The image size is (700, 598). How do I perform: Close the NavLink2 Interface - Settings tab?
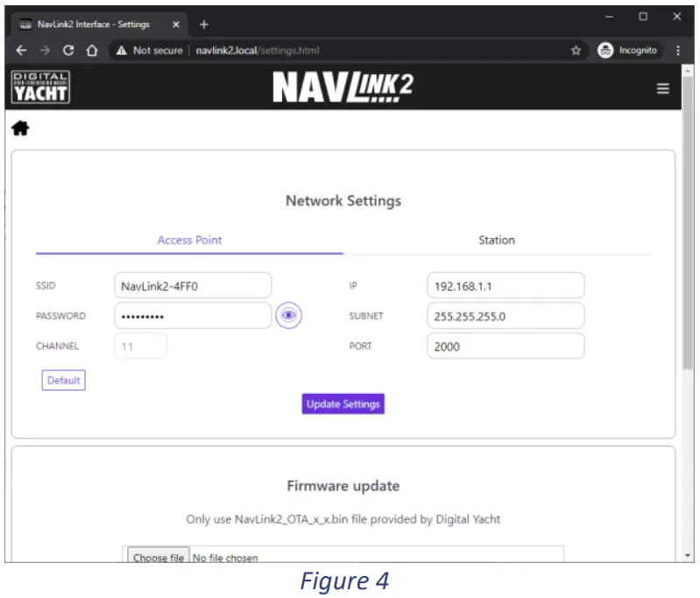[176, 25]
